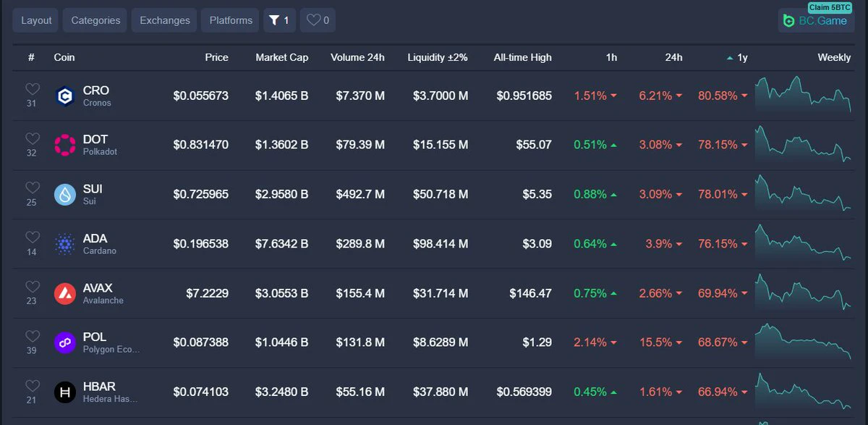Viewport: 868px width, 425px height.
Task: Click AVAX all-time high $146.47
Action: pyautogui.click(x=530, y=293)
